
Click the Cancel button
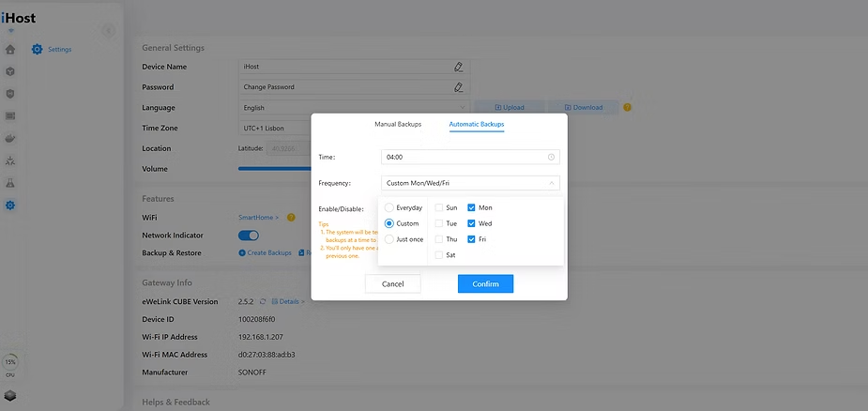(x=392, y=283)
